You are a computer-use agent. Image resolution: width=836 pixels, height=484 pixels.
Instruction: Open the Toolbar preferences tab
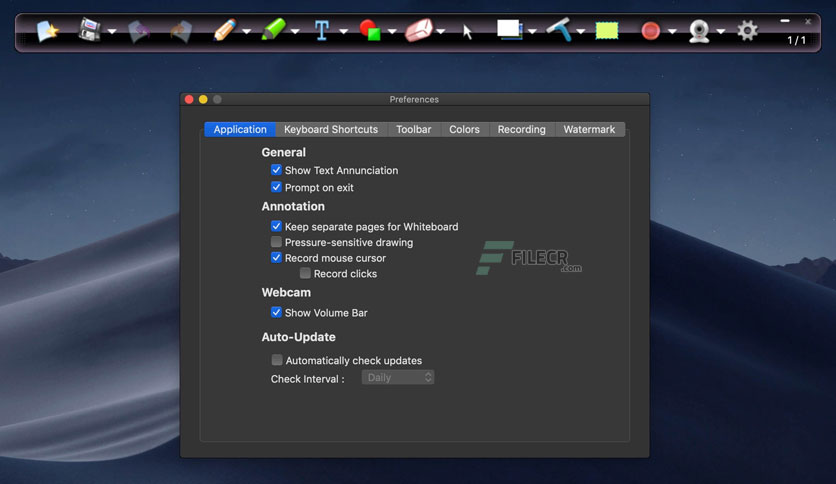413,130
